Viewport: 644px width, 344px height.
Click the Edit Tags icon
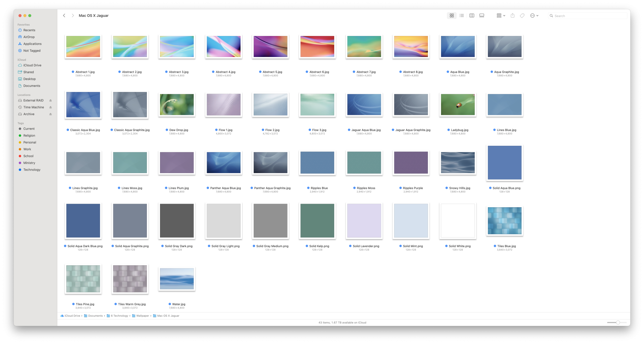click(522, 15)
